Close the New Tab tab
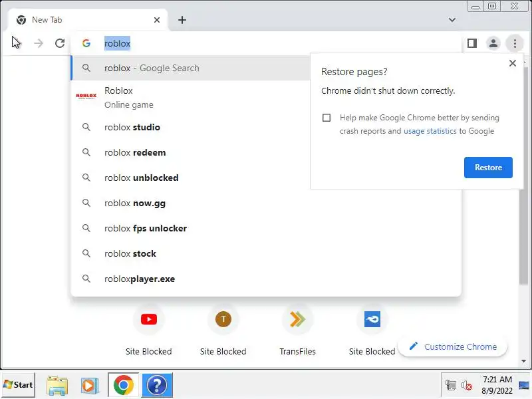This screenshot has width=532, height=399. (x=157, y=20)
